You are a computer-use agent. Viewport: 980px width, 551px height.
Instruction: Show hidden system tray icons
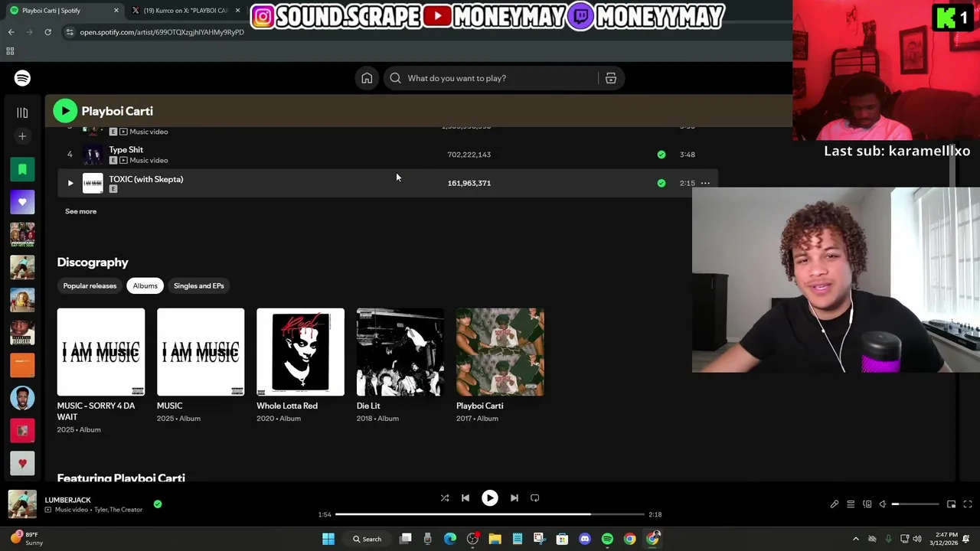[856, 539]
